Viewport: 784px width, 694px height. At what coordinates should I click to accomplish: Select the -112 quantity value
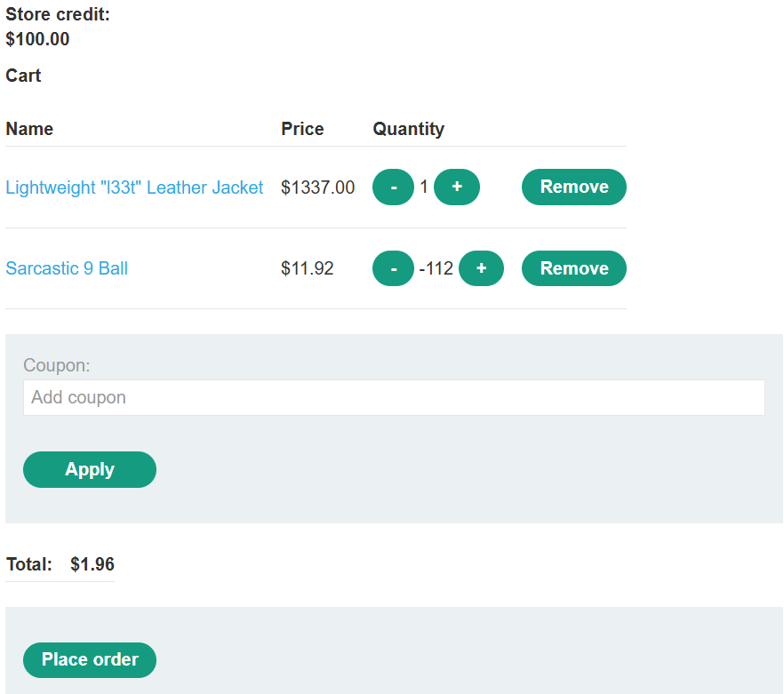tap(436, 268)
